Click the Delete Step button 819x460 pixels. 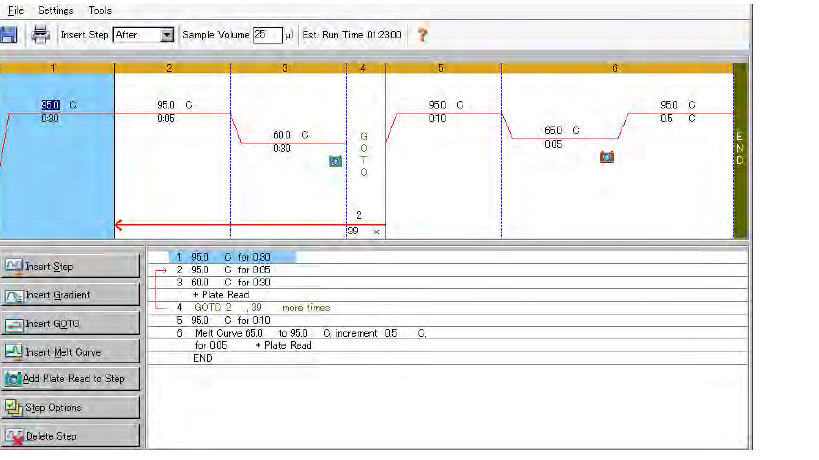(x=71, y=436)
